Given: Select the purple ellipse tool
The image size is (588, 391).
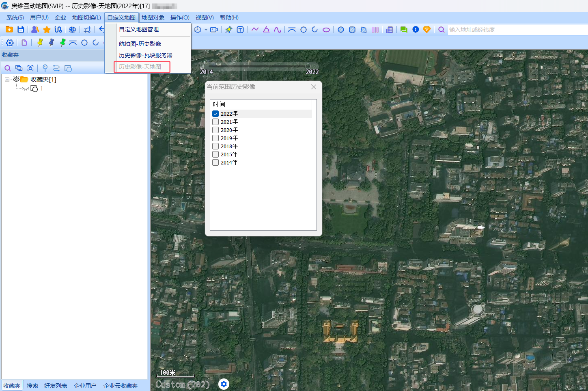Looking at the screenshot, I should pos(326,29).
